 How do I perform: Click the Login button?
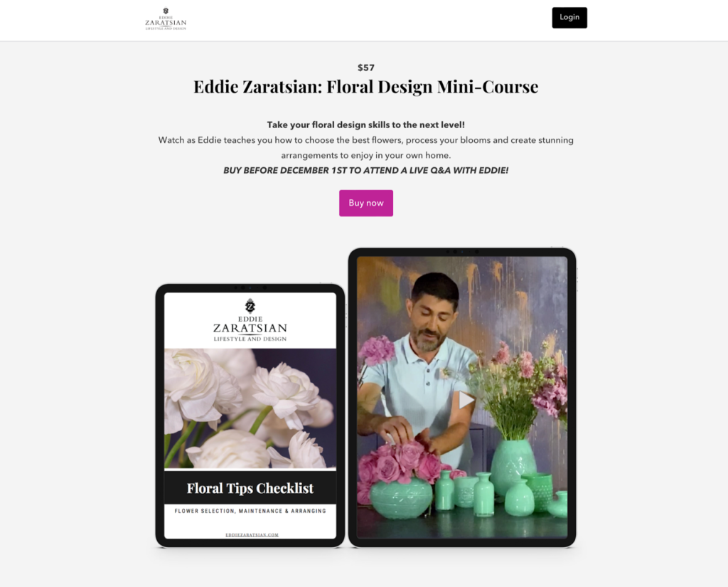point(569,18)
